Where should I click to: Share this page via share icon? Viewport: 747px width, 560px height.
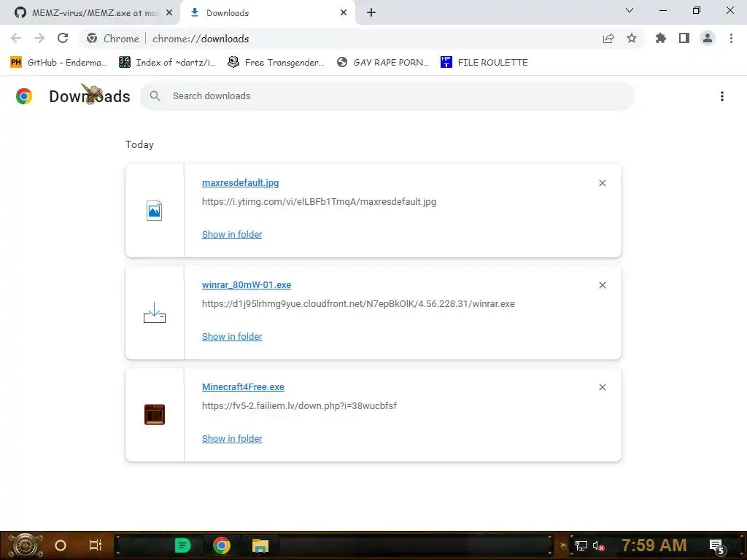coord(608,39)
